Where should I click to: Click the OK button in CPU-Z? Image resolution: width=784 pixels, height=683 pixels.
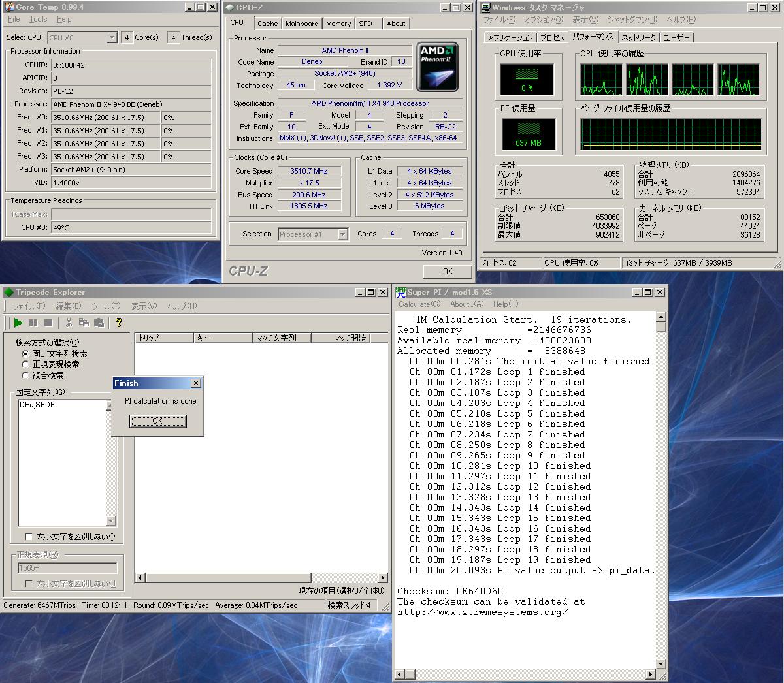(448, 272)
